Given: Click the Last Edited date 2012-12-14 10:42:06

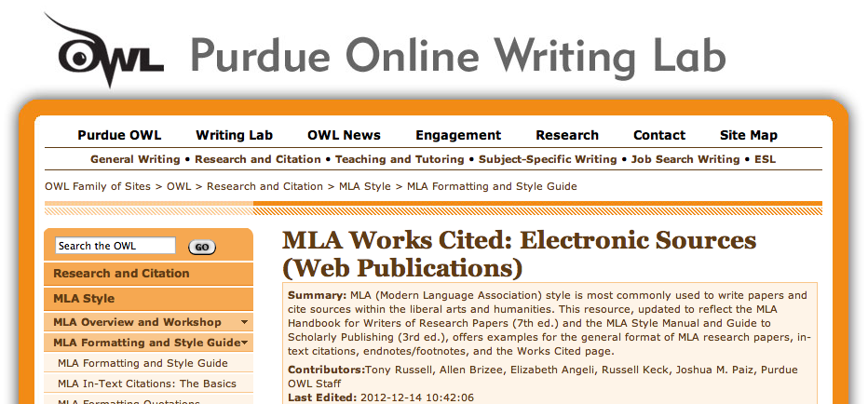Looking at the screenshot, I should tap(417, 397).
